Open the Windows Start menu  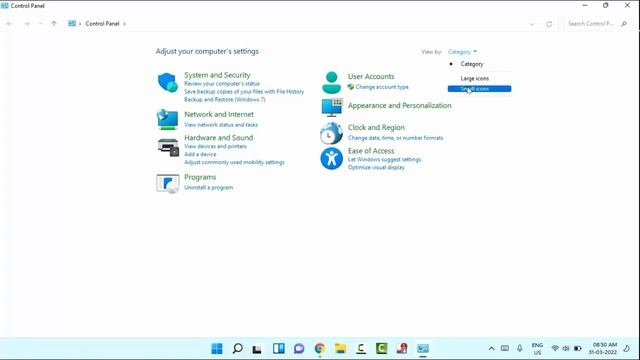pyautogui.click(x=217, y=349)
